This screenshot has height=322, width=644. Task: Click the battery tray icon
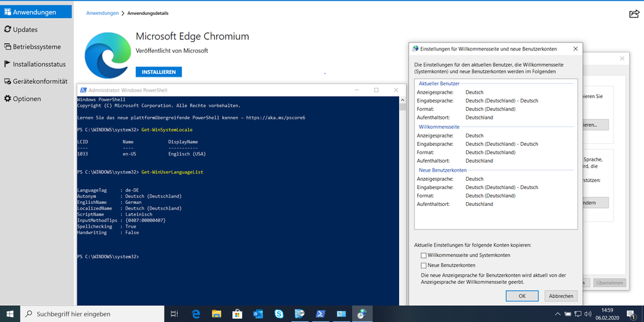pos(567,314)
